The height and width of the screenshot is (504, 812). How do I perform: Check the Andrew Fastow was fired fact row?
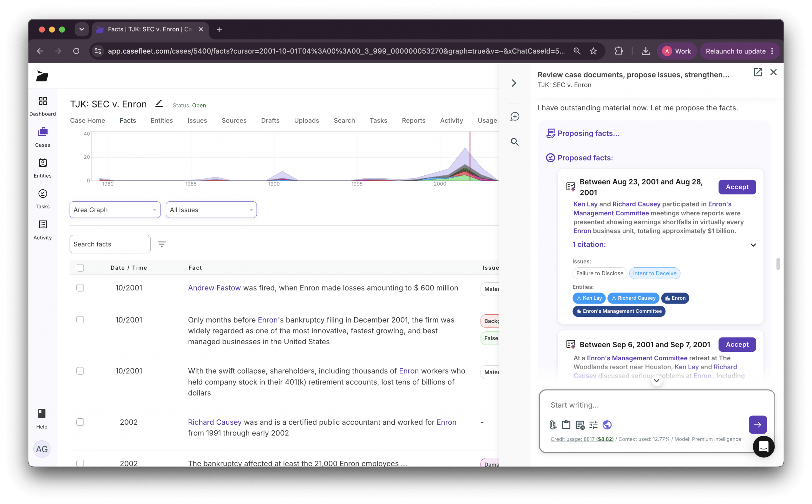pyautogui.click(x=80, y=288)
